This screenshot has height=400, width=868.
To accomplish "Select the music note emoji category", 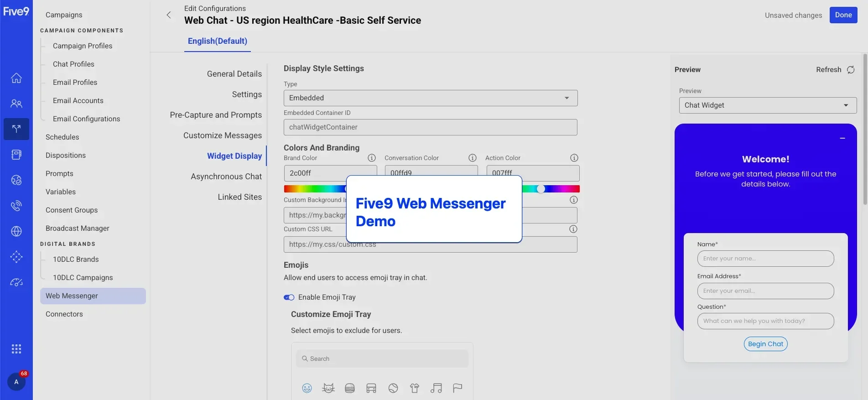I will click(x=436, y=388).
